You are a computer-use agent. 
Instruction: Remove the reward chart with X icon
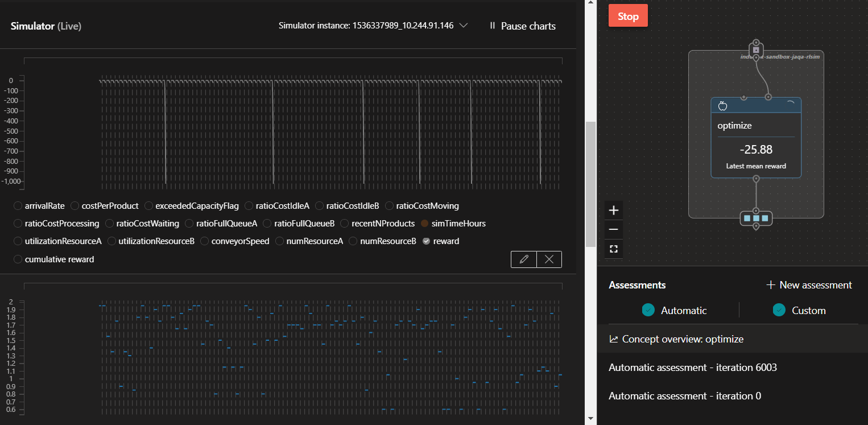[x=549, y=259]
